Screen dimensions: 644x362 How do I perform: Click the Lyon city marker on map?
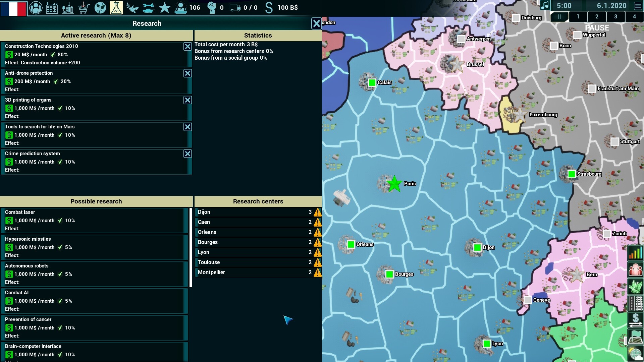click(487, 344)
